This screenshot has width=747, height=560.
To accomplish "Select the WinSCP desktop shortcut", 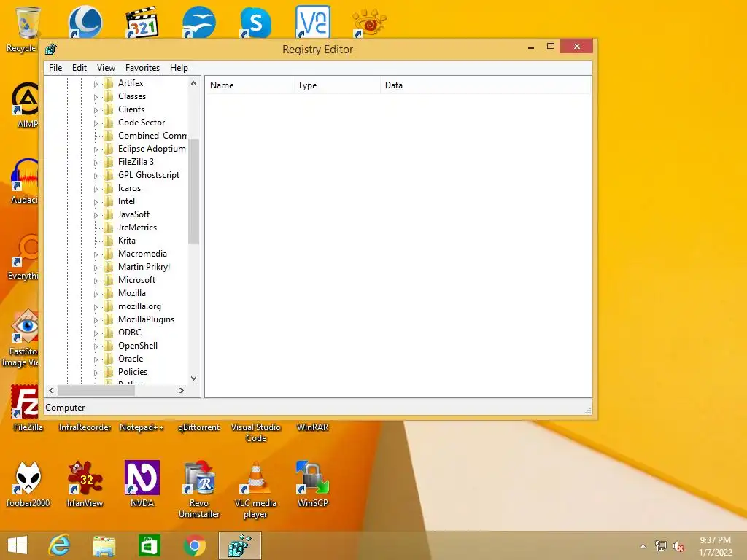I will pyautogui.click(x=312, y=484).
